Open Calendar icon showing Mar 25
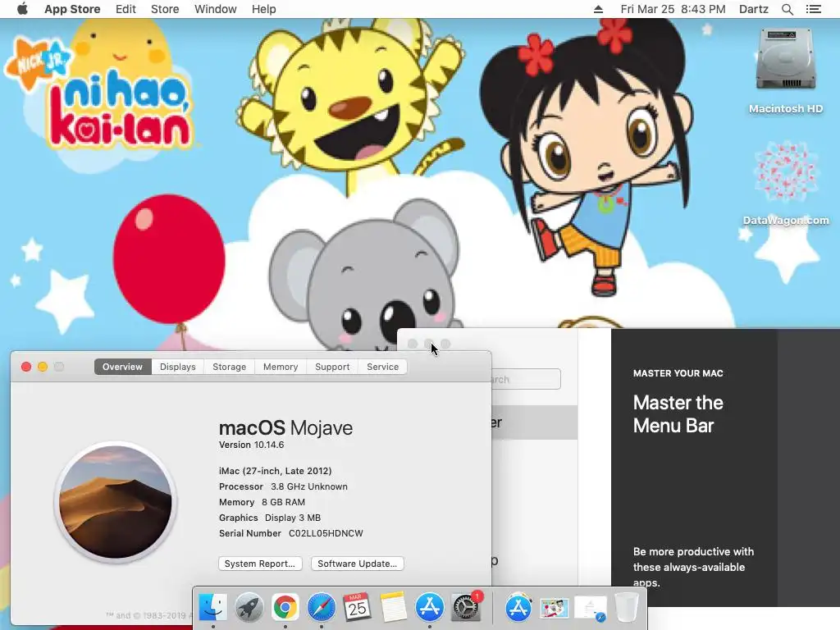This screenshot has width=840, height=630. [x=358, y=608]
